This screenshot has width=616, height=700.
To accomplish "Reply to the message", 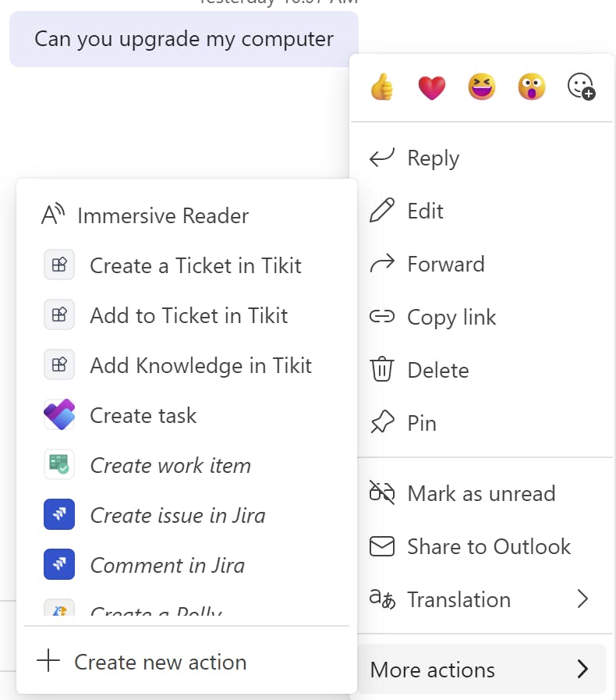I will pos(433,158).
